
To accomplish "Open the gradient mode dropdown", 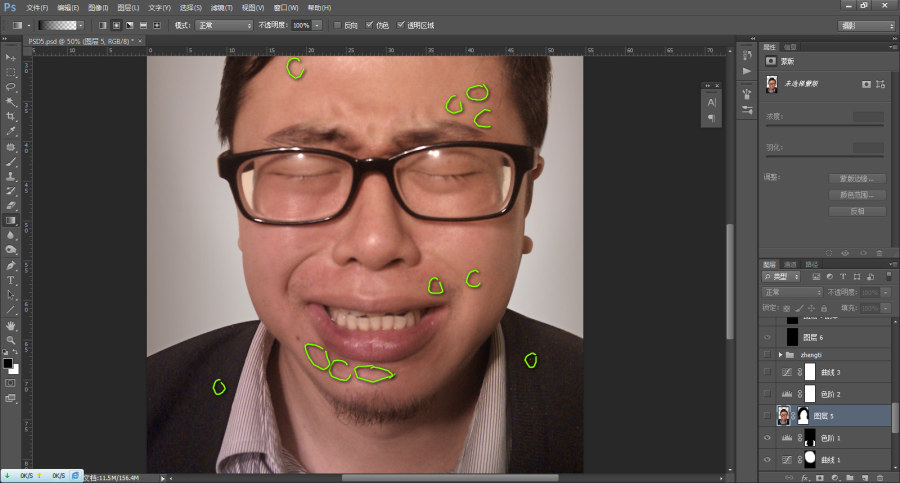I will point(224,25).
